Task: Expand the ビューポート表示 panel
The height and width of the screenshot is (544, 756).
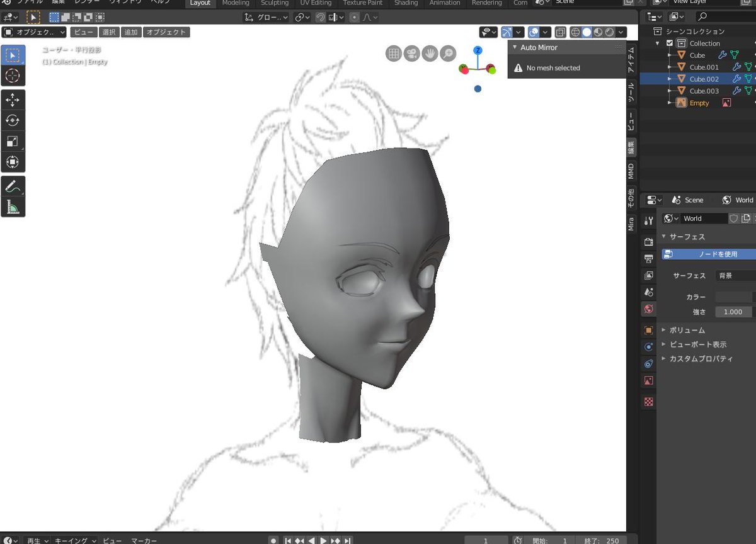Action: coord(664,344)
